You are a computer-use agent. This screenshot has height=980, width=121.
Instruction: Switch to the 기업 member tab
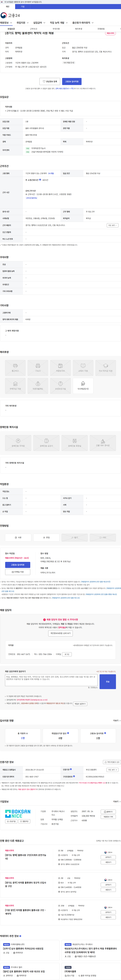click(x=23, y=6)
